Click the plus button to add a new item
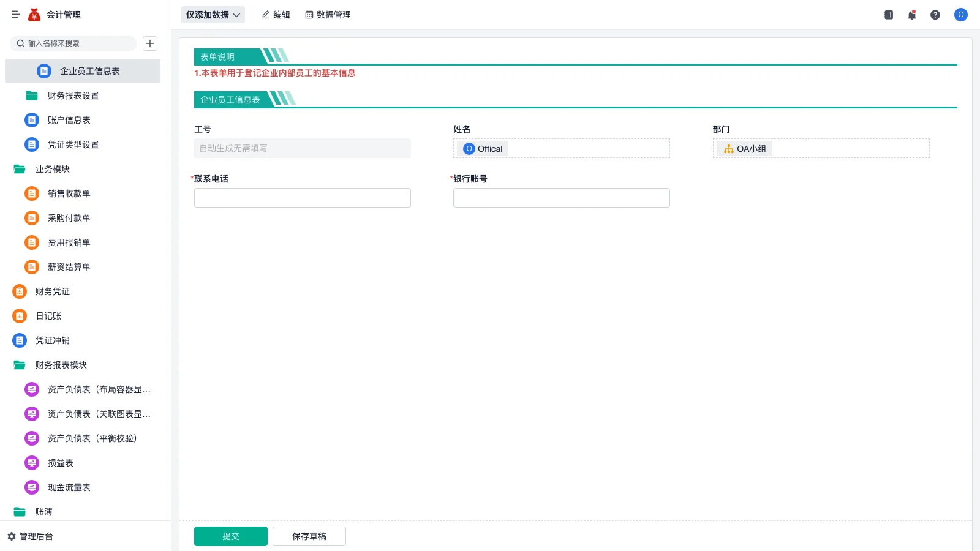 pyautogui.click(x=150, y=43)
